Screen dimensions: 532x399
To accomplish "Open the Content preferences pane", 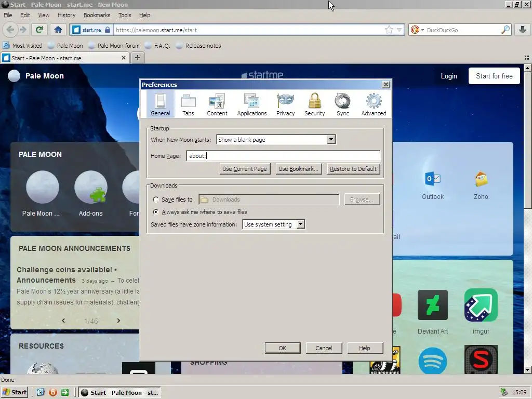I will pyautogui.click(x=217, y=104).
